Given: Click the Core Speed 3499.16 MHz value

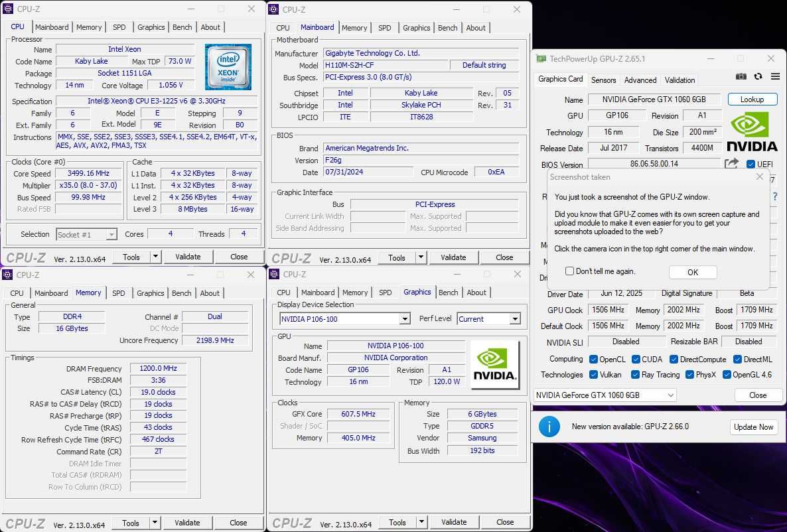Looking at the screenshot, I should click(x=88, y=173).
